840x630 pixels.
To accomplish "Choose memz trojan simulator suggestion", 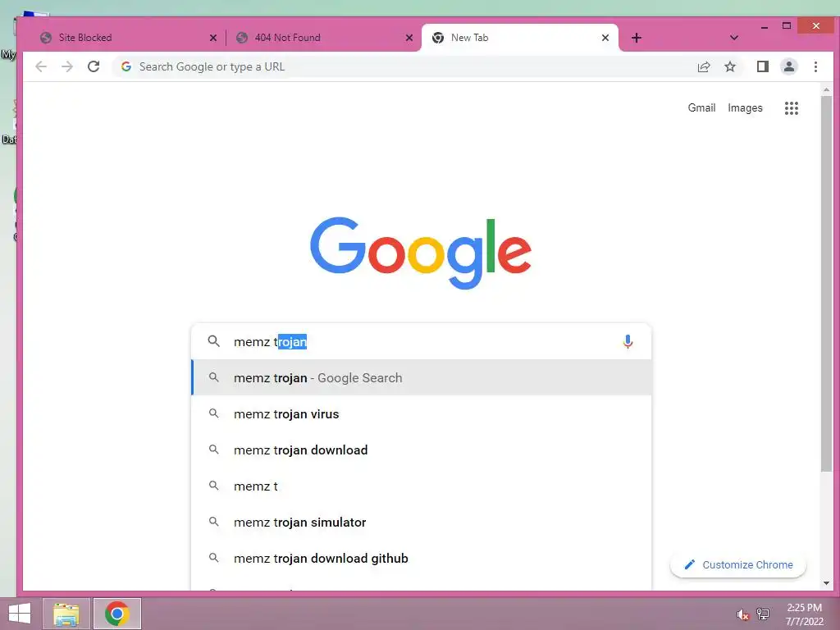I will [x=422, y=522].
